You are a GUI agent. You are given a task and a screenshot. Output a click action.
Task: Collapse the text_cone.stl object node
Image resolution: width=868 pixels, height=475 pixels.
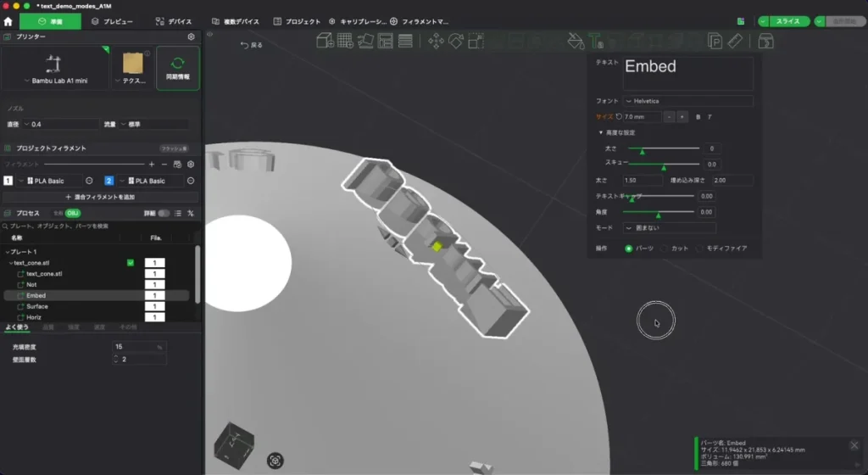tap(11, 263)
